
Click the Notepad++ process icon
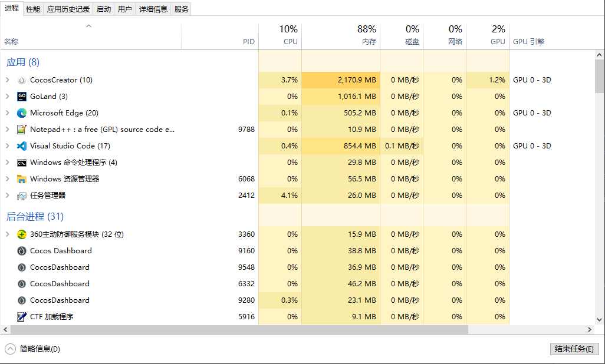pos(22,130)
